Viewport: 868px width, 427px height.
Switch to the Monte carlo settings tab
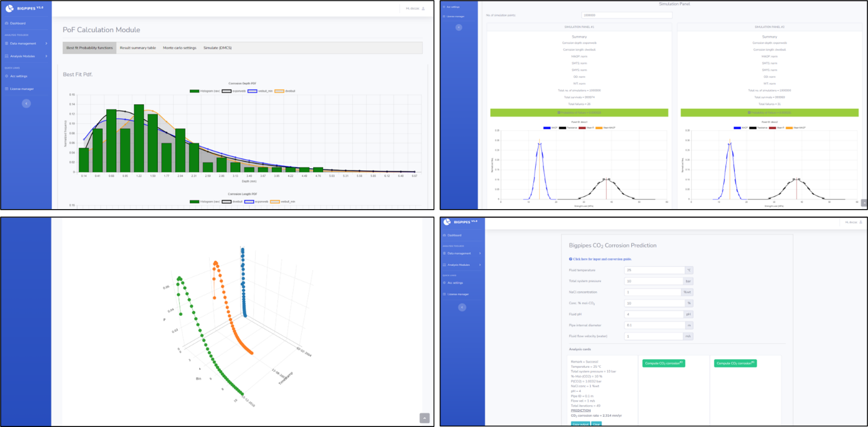click(x=179, y=48)
